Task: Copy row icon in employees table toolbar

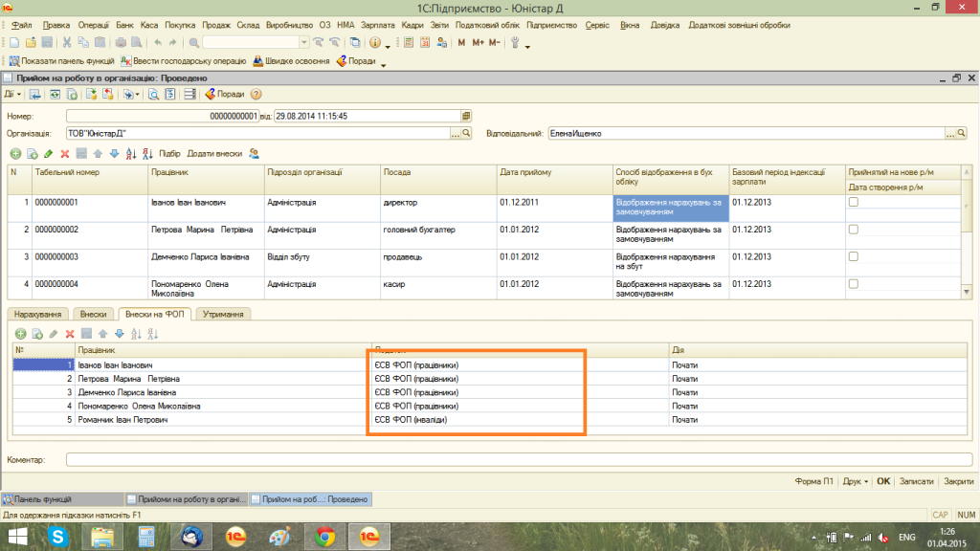Action: coord(33,154)
